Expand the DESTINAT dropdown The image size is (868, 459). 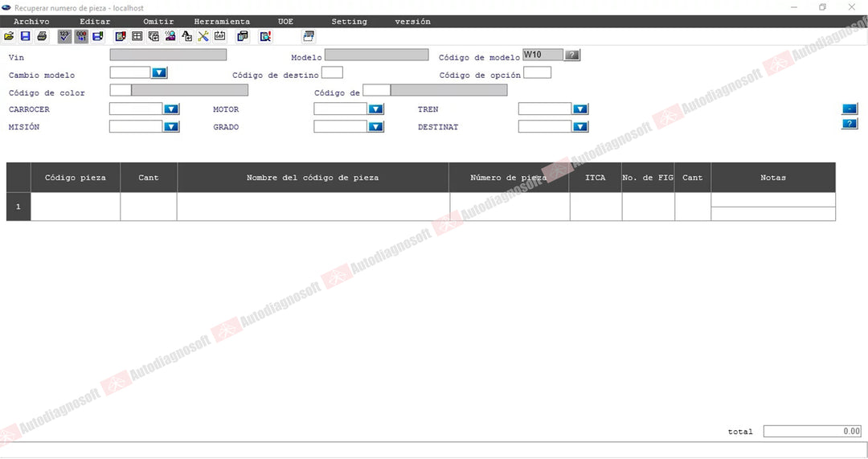[580, 127]
